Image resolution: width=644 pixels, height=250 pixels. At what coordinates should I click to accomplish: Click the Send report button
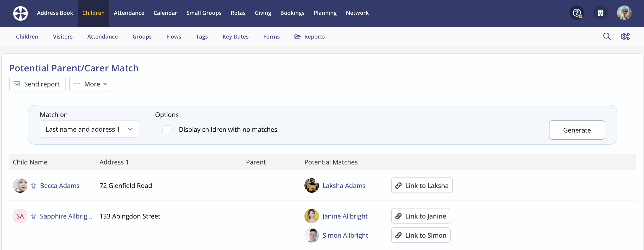click(x=37, y=84)
